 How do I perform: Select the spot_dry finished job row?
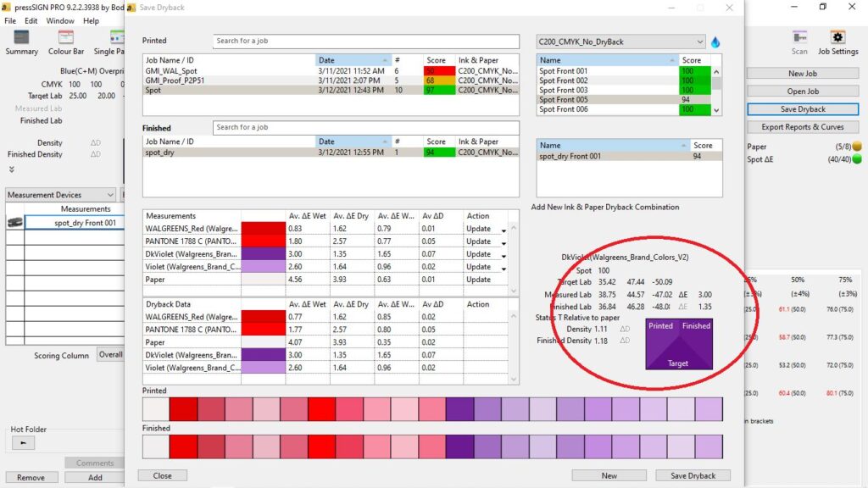point(331,152)
